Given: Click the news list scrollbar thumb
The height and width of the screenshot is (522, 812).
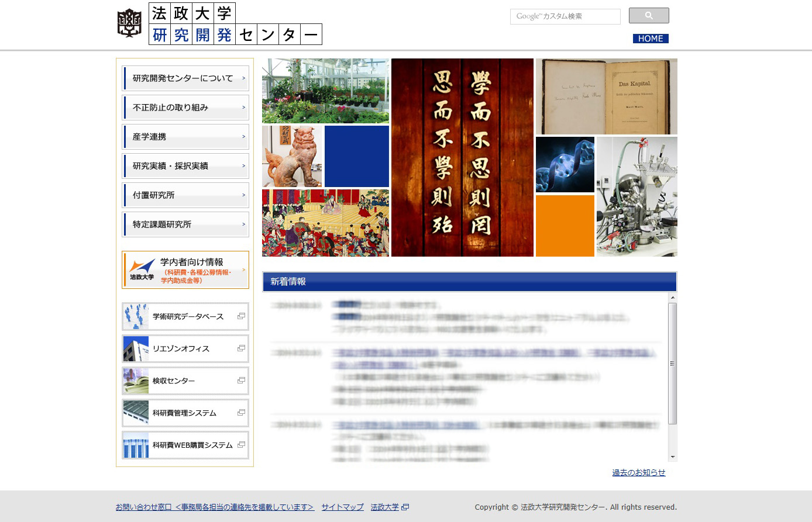Looking at the screenshot, I should coord(673,364).
